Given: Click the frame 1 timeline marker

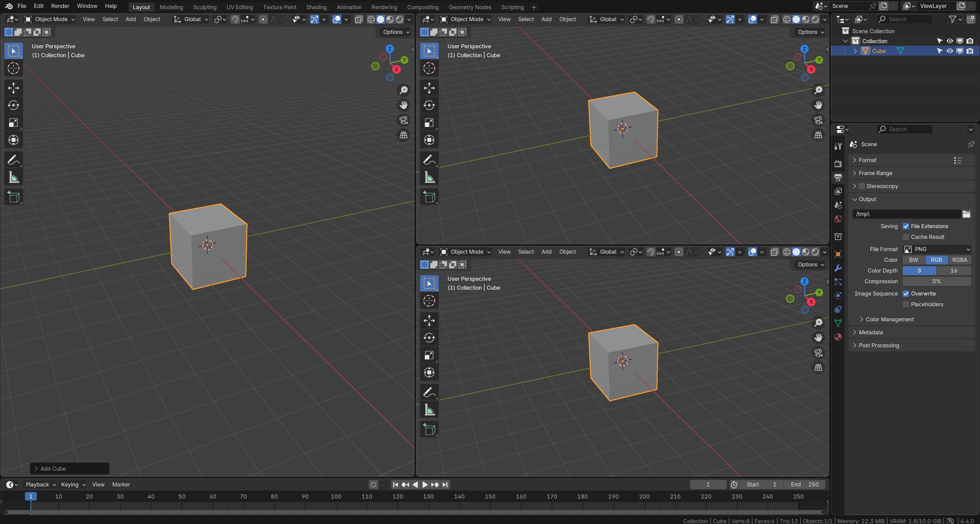Looking at the screenshot, I should 31,496.
